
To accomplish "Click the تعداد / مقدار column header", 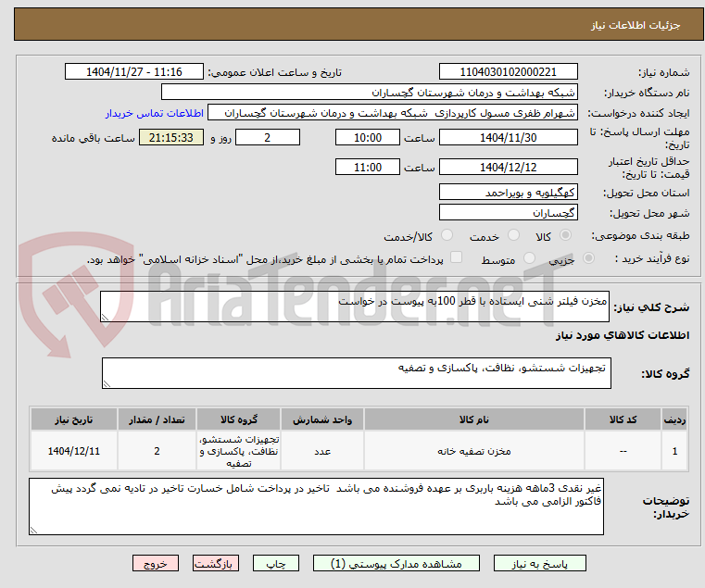I will [157, 419].
